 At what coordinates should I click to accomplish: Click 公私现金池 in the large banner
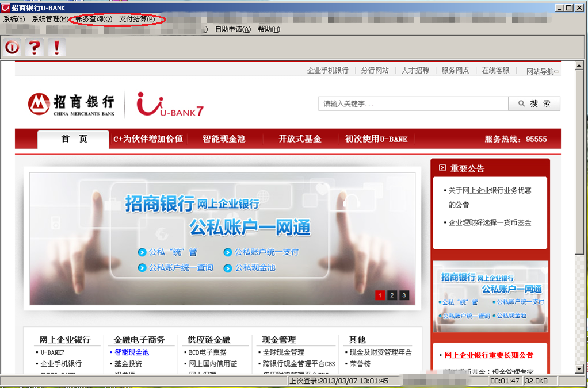pos(249,268)
